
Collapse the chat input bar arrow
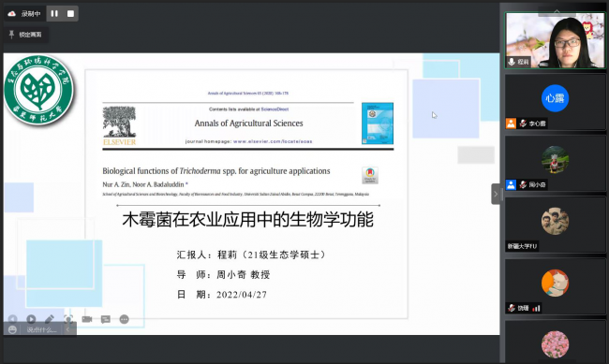[x=67, y=330]
